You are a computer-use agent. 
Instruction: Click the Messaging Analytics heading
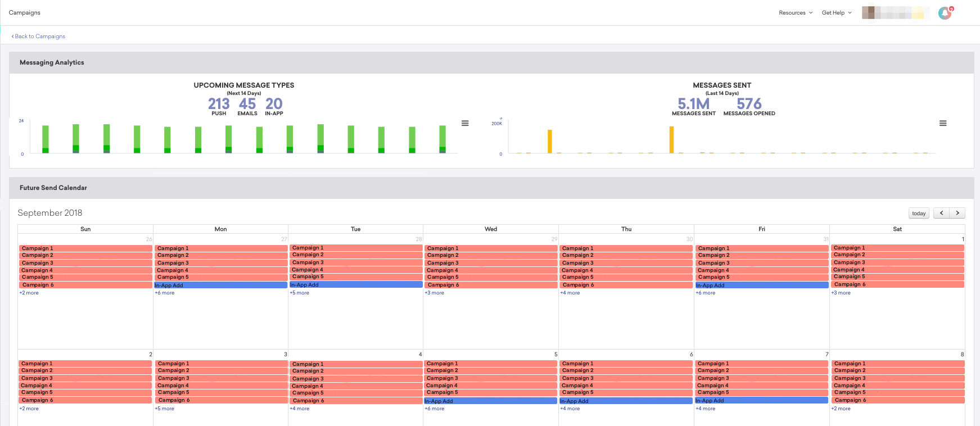[x=52, y=62]
